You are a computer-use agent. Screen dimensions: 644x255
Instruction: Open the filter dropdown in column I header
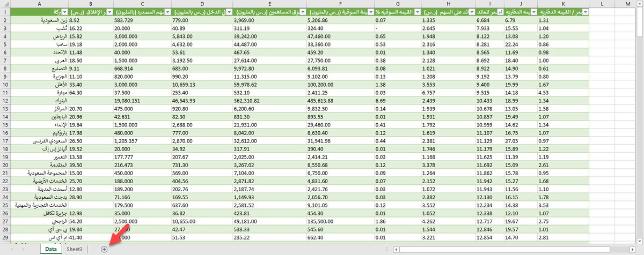coord(501,12)
